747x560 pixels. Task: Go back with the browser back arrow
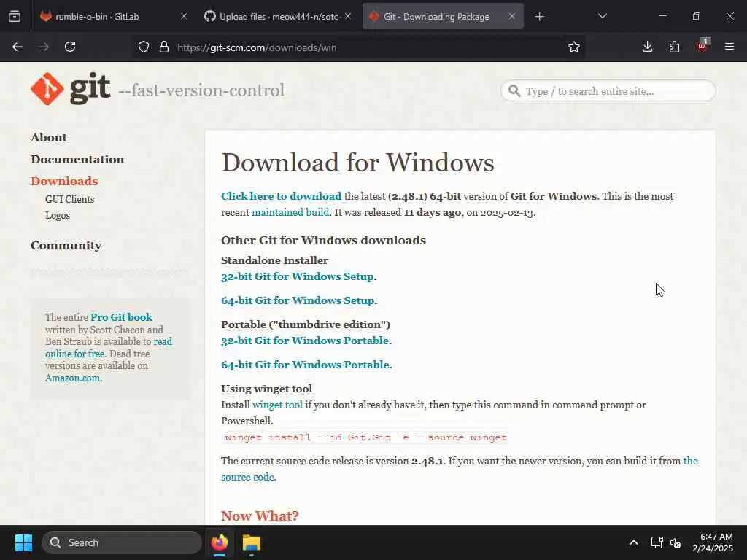18,47
